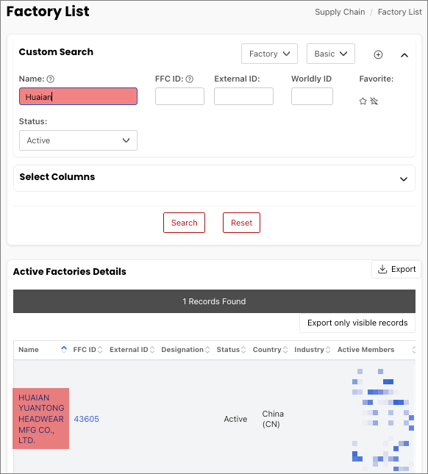Image resolution: width=428 pixels, height=474 pixels.
Task: Open the Status Active dropdown
Action: pos(78,140)
